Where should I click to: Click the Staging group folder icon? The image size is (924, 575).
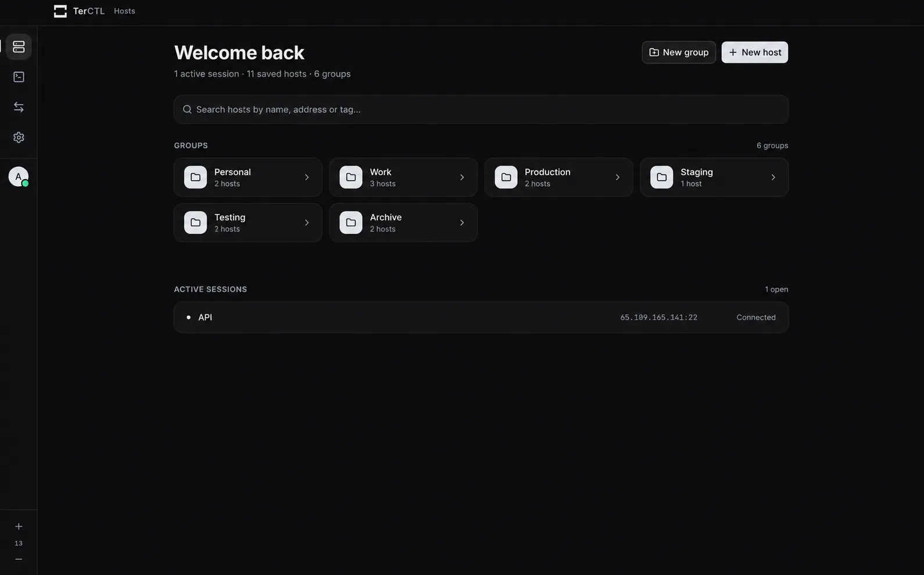[x=662, y=177]
